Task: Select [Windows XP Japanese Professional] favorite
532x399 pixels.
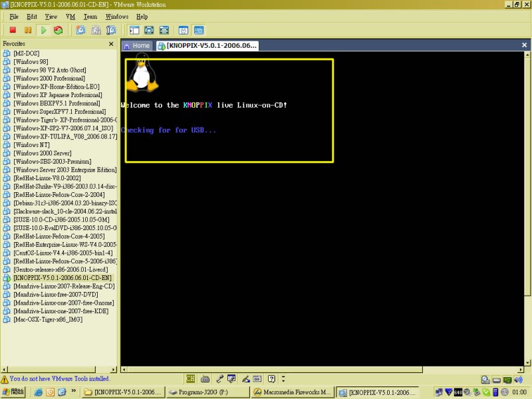Action: tap(58, 94)
